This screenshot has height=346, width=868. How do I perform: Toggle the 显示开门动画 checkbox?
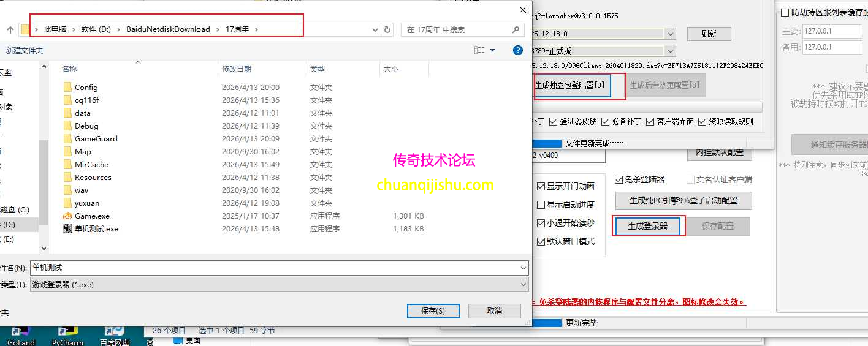pyautogui.click(x=541, y=186)
